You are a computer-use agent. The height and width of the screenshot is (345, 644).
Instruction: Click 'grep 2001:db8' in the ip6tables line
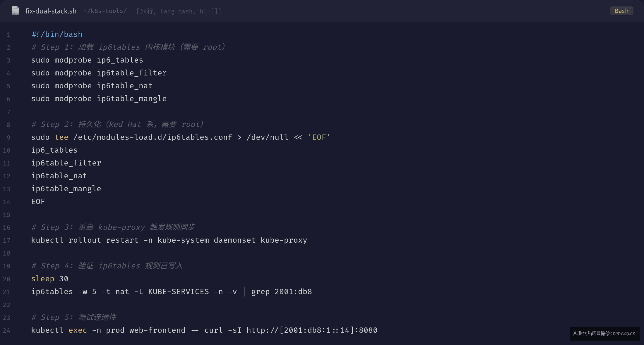[282, 291]
